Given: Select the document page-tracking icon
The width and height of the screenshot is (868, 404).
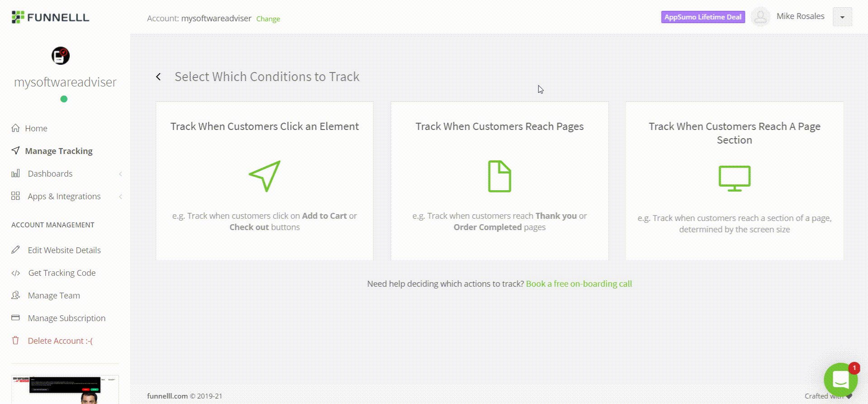Looking at the screenshot, I should coord(500,176).
